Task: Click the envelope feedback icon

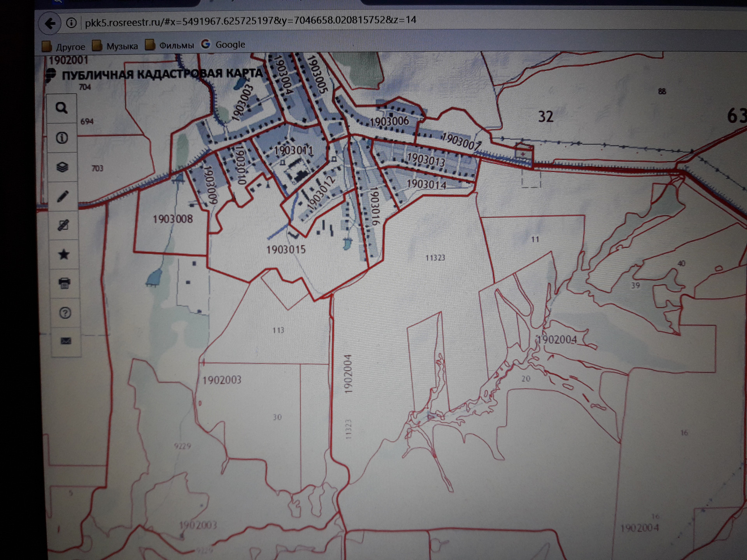Action: (x=66, y=341)
